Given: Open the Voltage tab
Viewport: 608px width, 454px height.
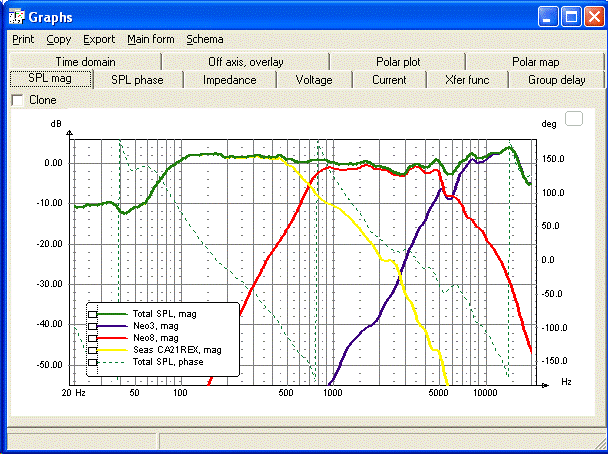Looking at the screenshot, I should click(x=314, y=80).
